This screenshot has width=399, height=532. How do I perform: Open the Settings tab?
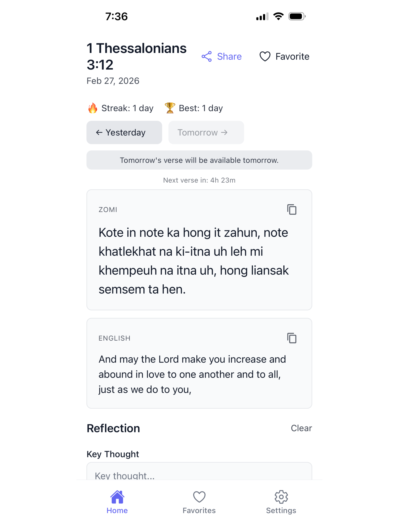pyautogui.click(x=281, y=502)
